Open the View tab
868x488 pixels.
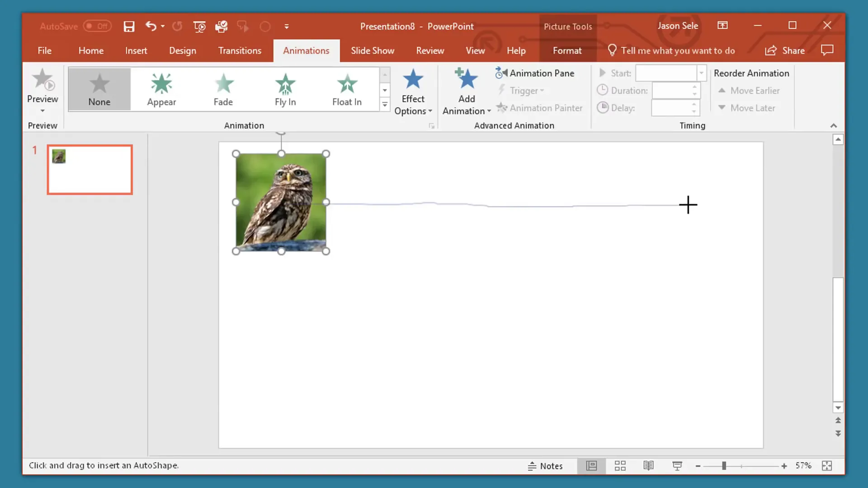(x=475, y=51)
